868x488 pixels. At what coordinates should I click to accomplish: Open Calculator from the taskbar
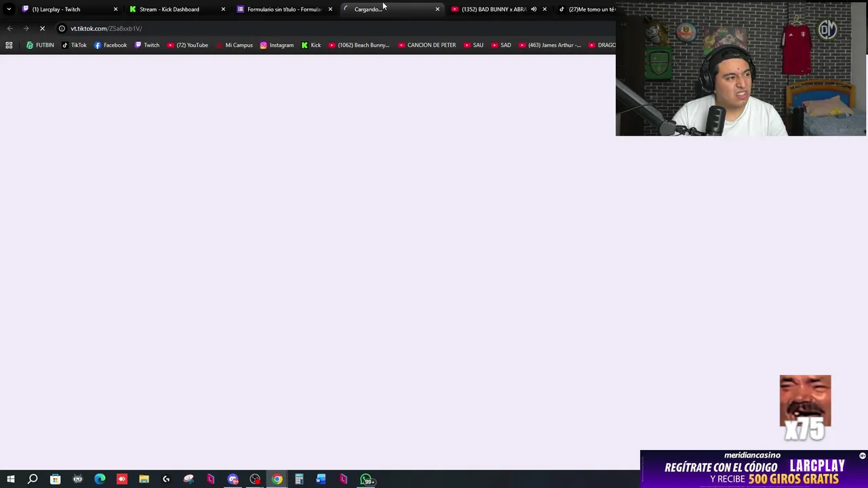pos(299,479)
